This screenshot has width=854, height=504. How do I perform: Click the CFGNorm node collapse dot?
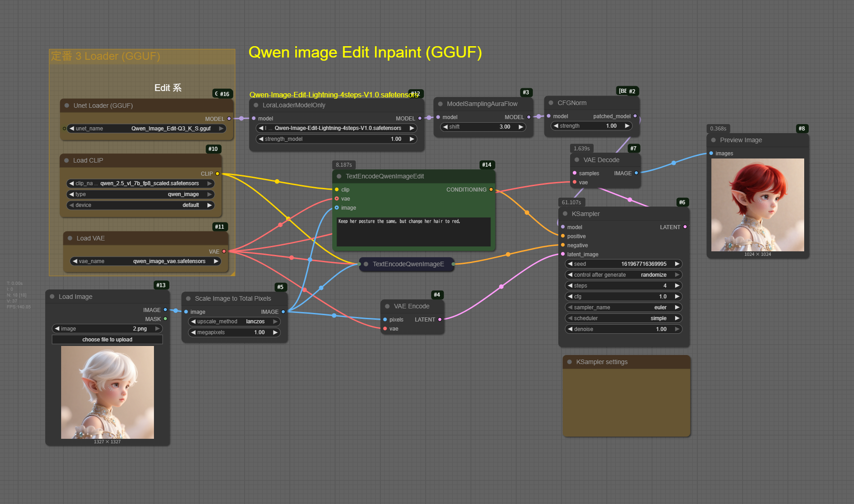pyautogui.click(x=551, y=103)
